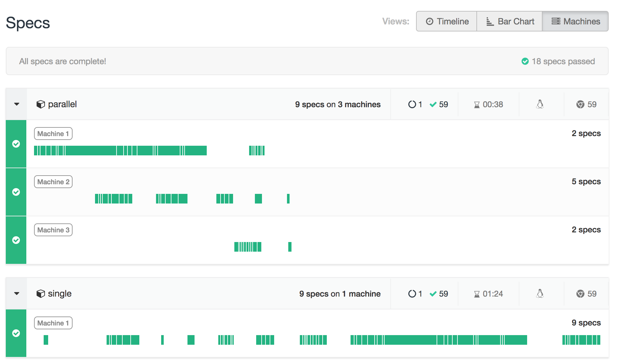Click the Chrome browser icon in parallel row
Viewport: 617px width, 364px height.
(x=580, y=104)
